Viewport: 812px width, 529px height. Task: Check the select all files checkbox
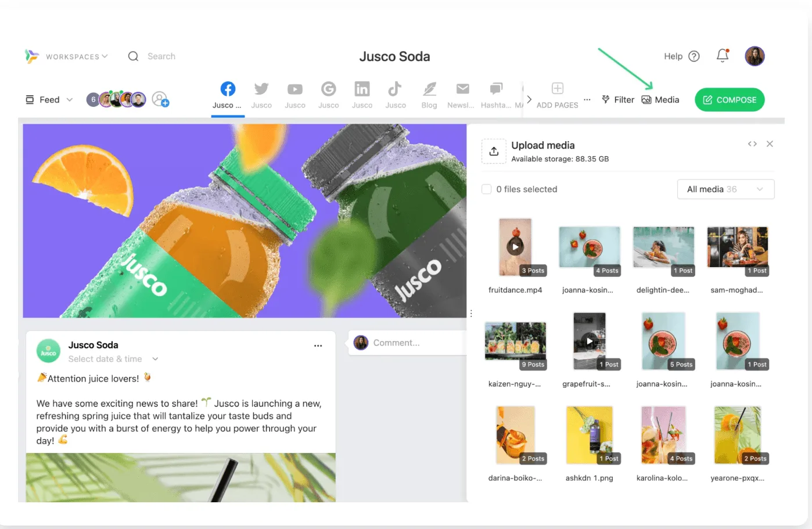pos(487,189)
